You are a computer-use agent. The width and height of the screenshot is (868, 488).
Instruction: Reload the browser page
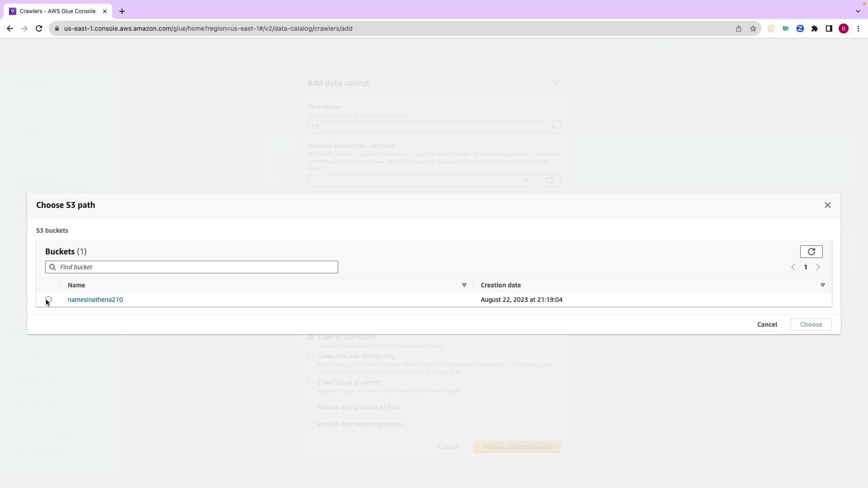(x=39, y=28)
